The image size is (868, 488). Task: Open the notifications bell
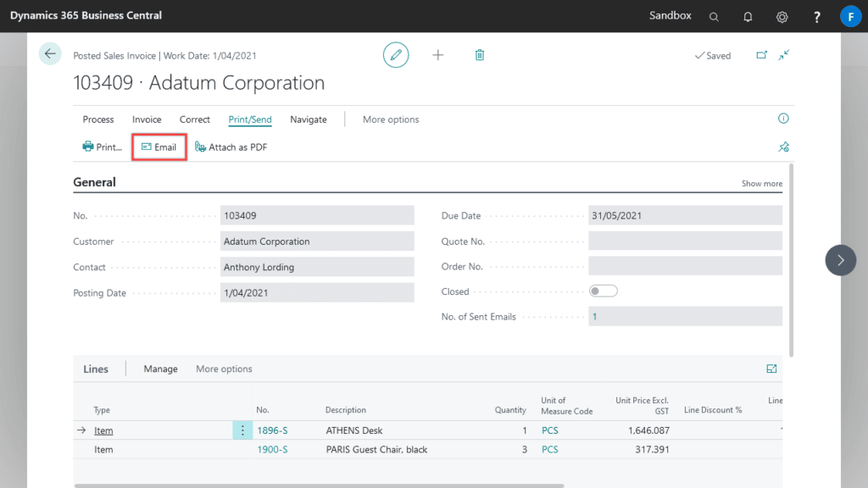(748, 16)
